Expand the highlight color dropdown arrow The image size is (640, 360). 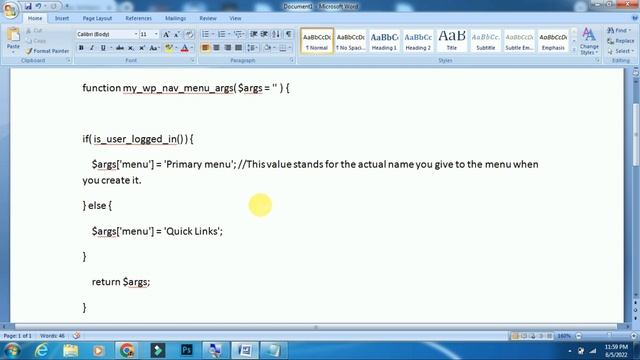(176, 48)
